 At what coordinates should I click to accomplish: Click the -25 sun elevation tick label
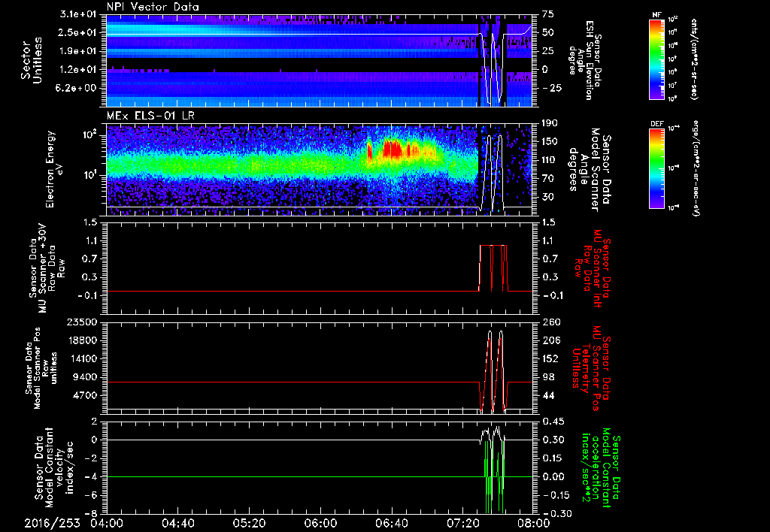pyautogui.click(x=551, y=88)
